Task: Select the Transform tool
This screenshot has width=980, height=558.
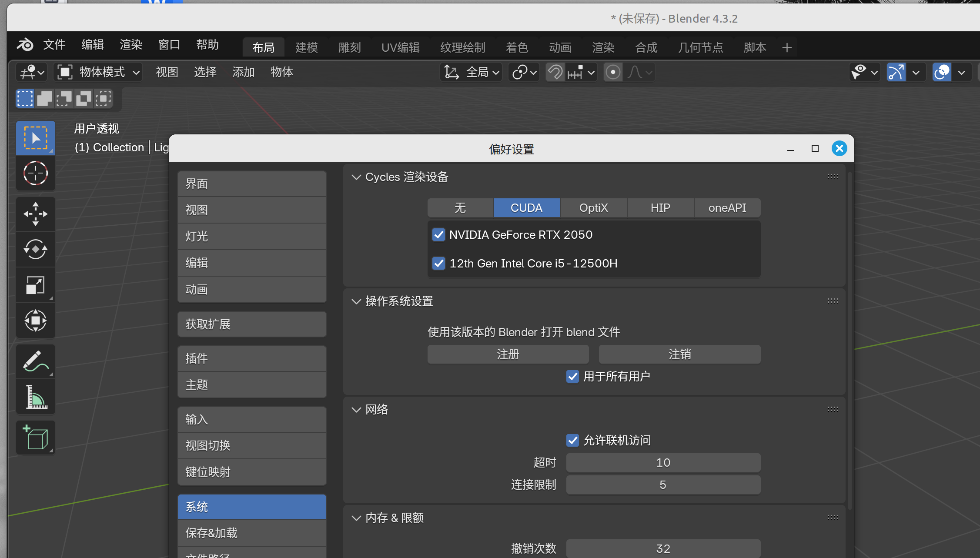Action: (x=36, y=321)
